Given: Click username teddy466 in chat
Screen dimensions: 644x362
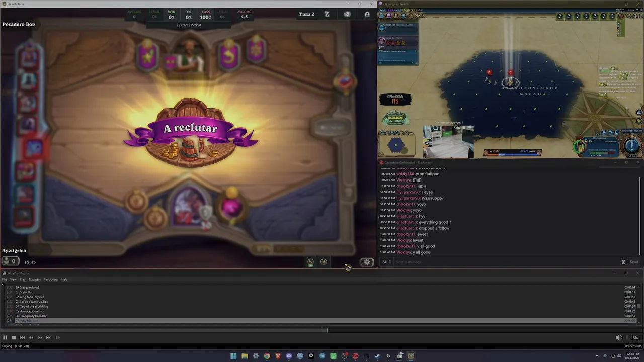Looking at the screenshot, I should click(x=405, y=174).
